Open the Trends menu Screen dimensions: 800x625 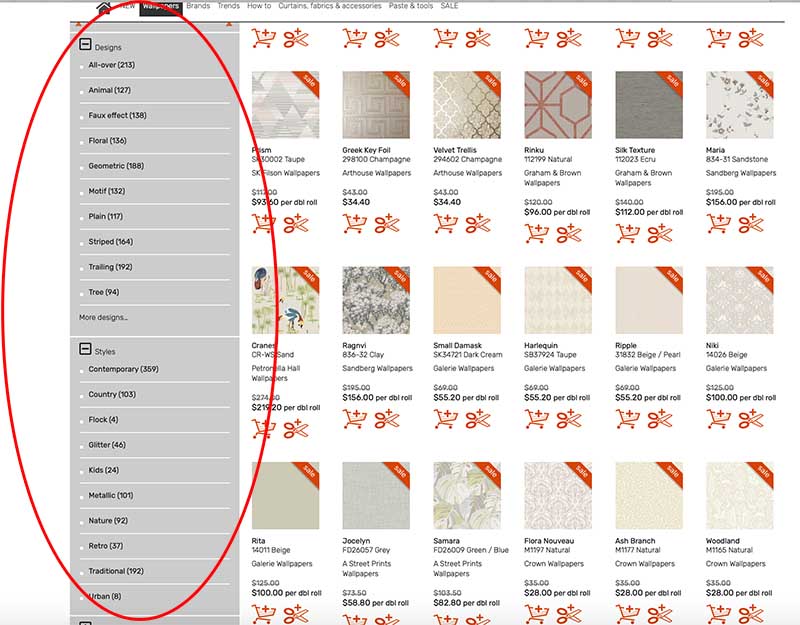229,6
